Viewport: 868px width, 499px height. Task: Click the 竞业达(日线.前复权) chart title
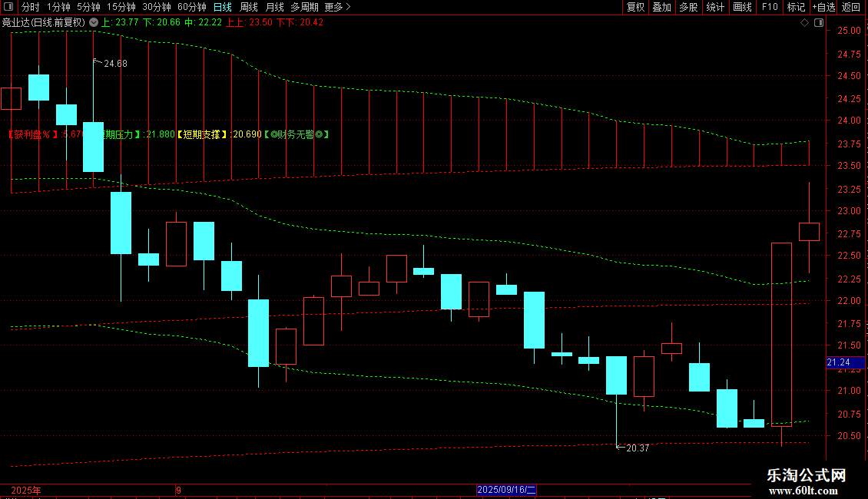click(44, 23)
